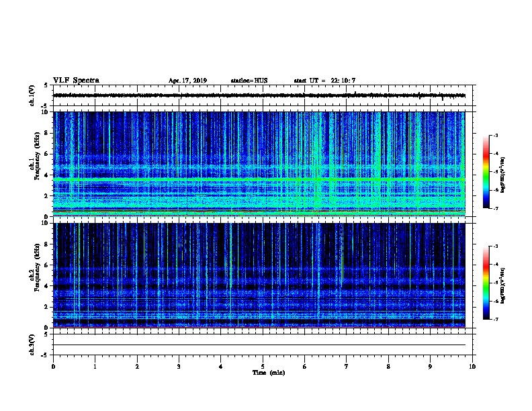Click the ch.1 frequency axis tick "8"
Viewport: 532px width, 411px height.
pos(46,133)
